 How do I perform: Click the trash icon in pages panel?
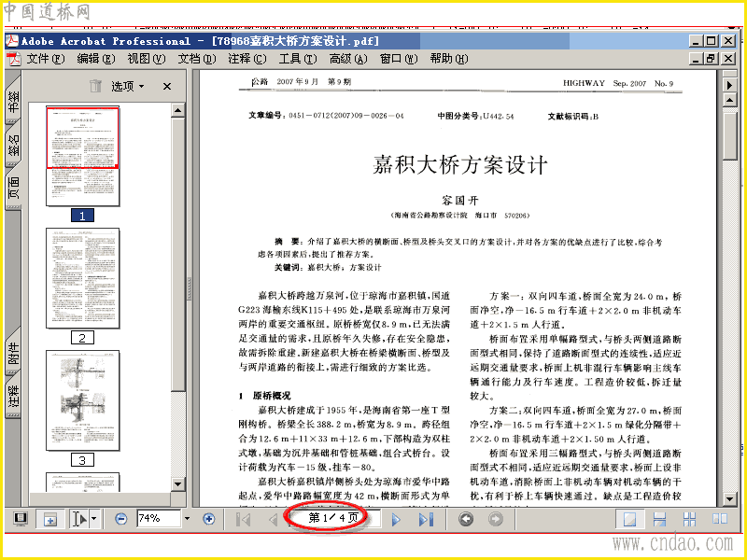coord(96,86)
